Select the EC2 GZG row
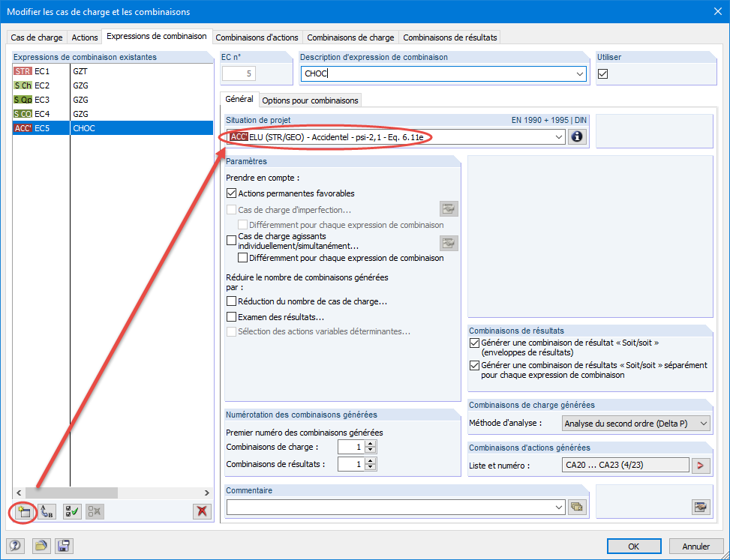The height and width of the screenshot is (560, 730). pyautogui.click(x=113, y=85)
